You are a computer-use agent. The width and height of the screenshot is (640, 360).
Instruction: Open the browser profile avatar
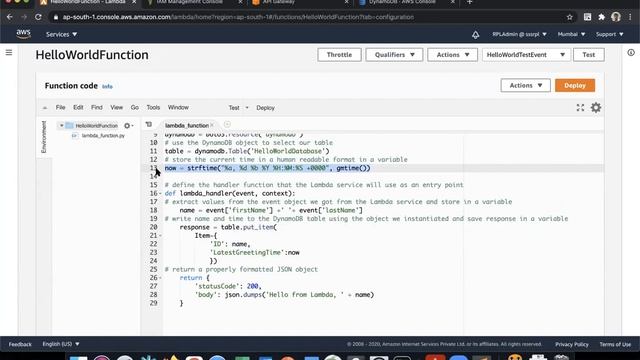[x=616, y=17]
